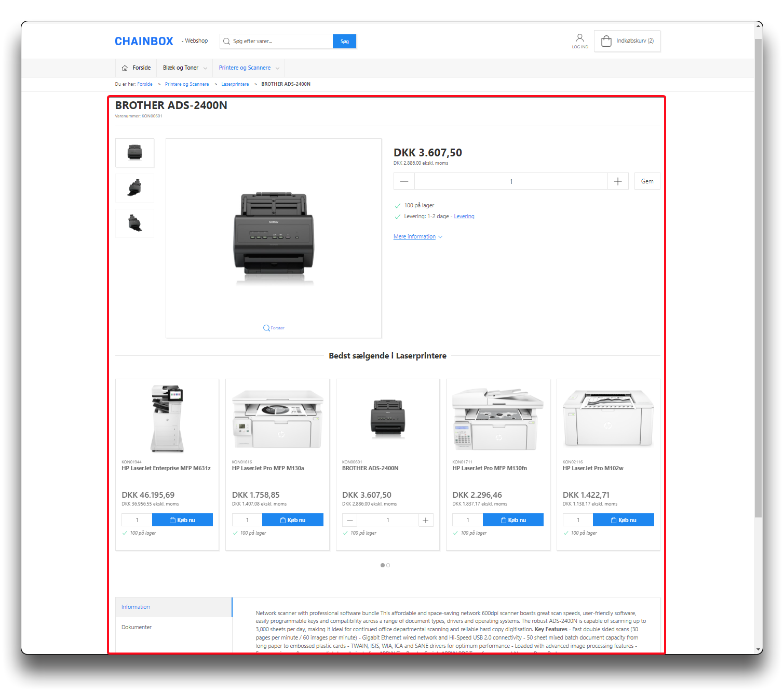Click the shopping bag icon in Indkøbskurv

(x=606, y=41)
